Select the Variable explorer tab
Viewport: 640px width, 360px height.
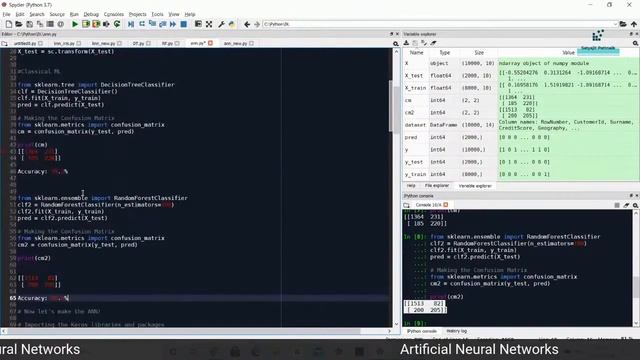[x=475, y=186]
